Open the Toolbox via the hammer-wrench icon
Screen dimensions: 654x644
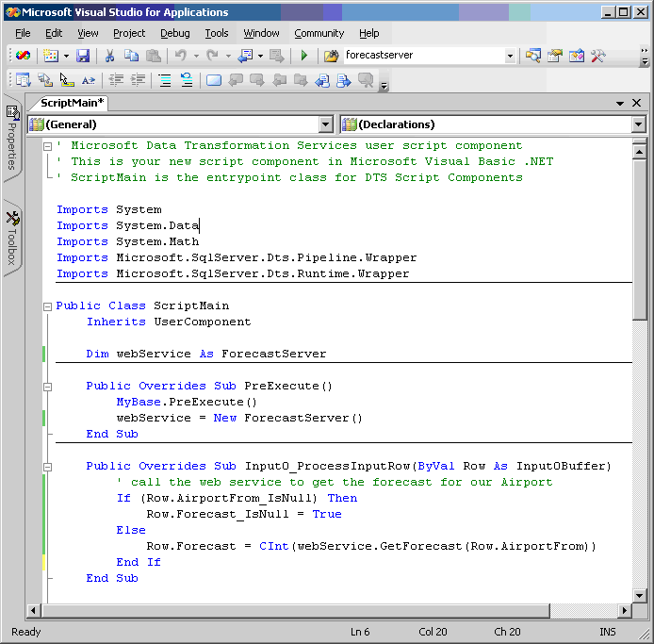point(597,56)
